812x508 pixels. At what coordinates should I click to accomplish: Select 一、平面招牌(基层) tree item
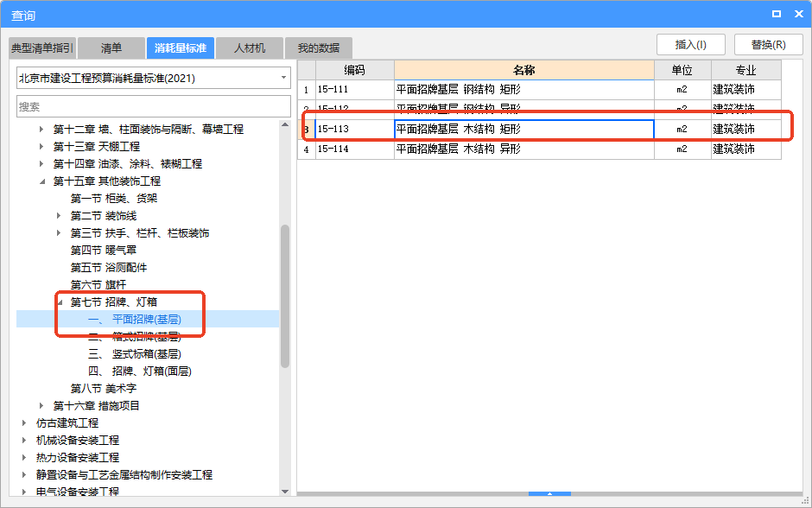(x=134, y=320)
